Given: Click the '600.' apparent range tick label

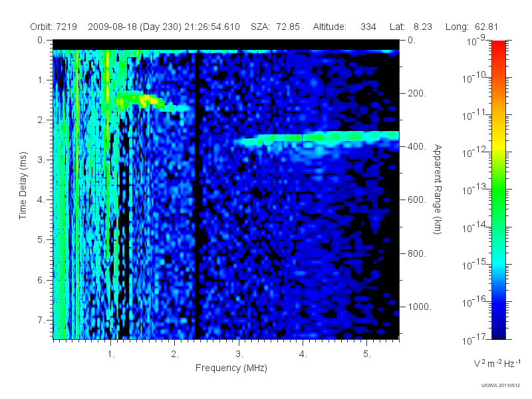Looking at the screenshot, I should click(417, 200).
